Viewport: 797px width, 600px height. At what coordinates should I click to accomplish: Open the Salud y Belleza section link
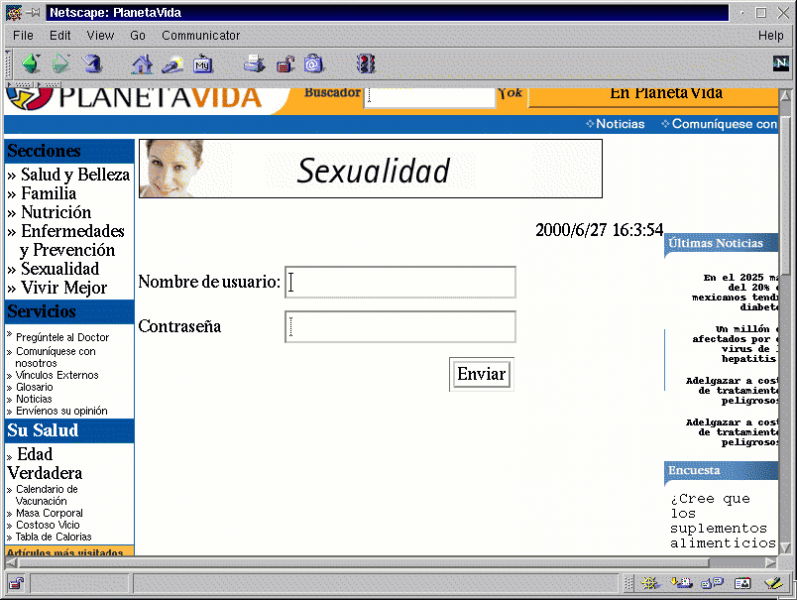click(75, 175)
